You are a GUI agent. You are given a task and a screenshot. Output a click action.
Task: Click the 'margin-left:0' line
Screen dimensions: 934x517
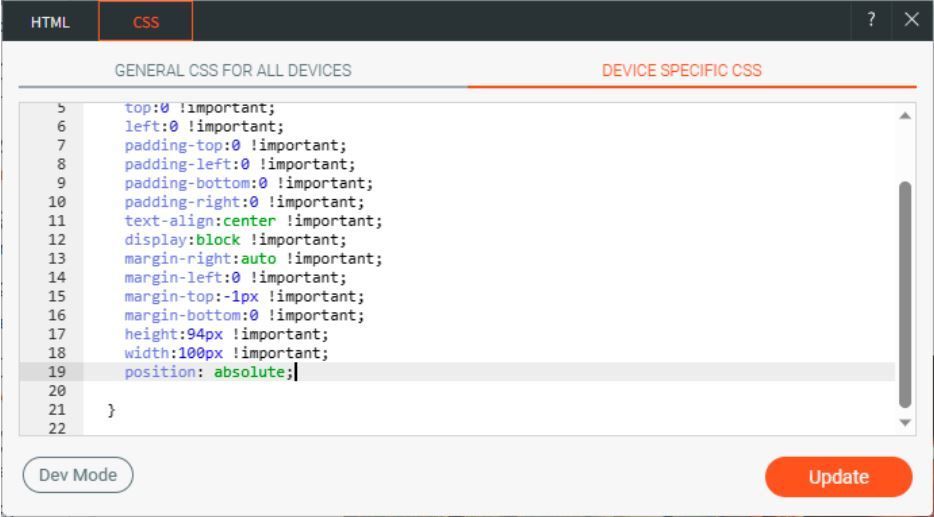tap(235, 278)
